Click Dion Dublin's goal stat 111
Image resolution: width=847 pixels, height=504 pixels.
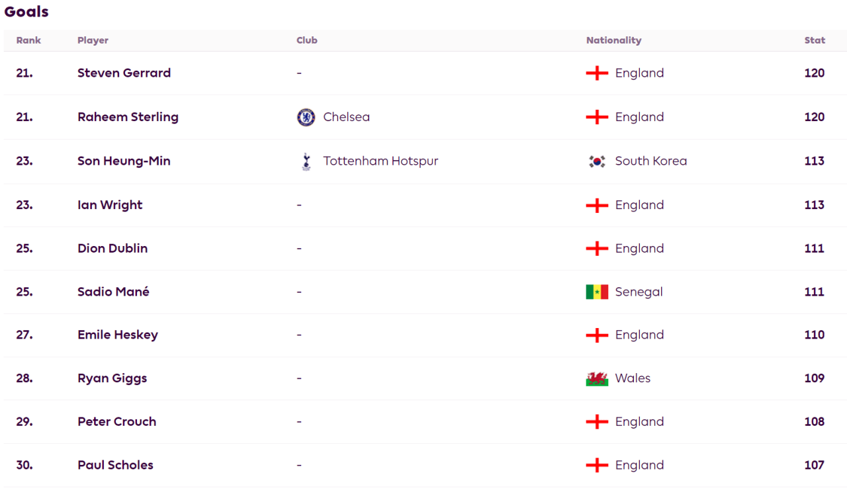[814, 249]
